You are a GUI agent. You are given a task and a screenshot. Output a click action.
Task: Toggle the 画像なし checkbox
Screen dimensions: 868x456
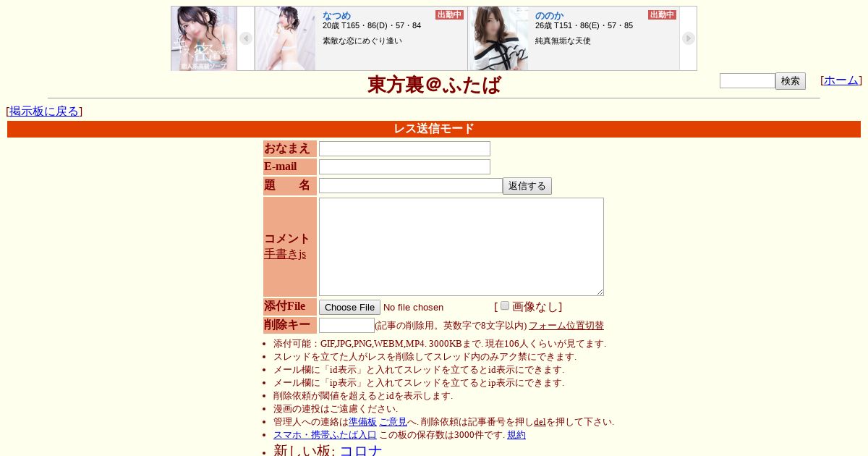coord(505,305)
